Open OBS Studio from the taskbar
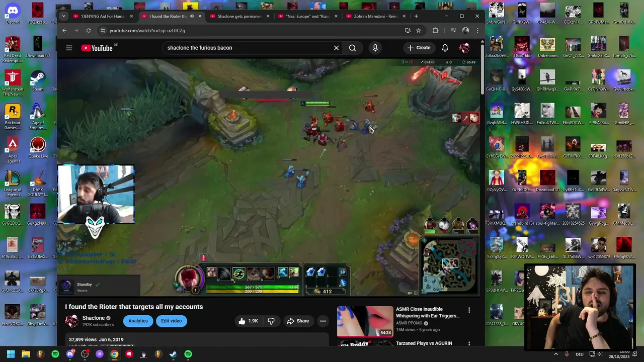 (85, 354)
